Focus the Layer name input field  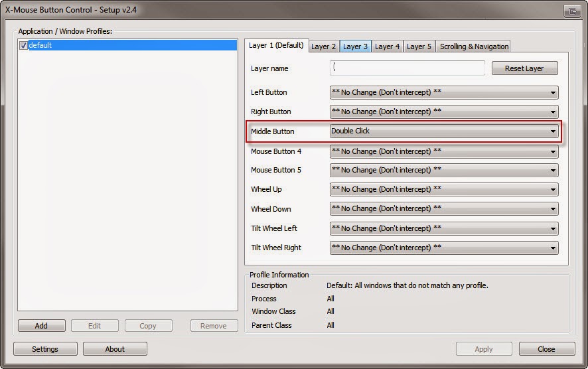pos(407,68)
